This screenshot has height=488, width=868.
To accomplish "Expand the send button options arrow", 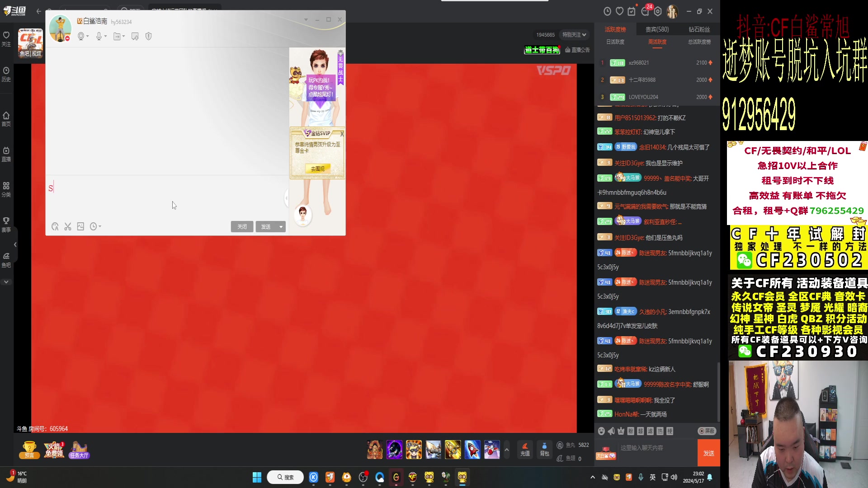I will (x=281, y=227).
